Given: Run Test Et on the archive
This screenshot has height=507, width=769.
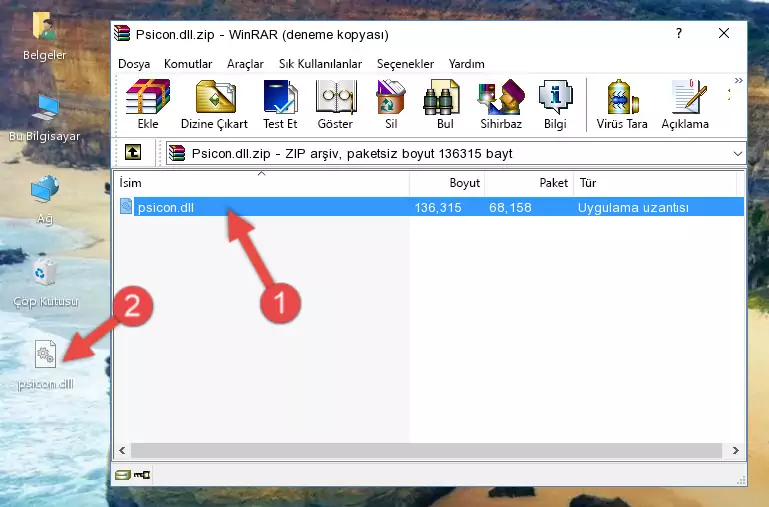Looking at the screenshot, I should pyautogui.click(x=280, y=104).
